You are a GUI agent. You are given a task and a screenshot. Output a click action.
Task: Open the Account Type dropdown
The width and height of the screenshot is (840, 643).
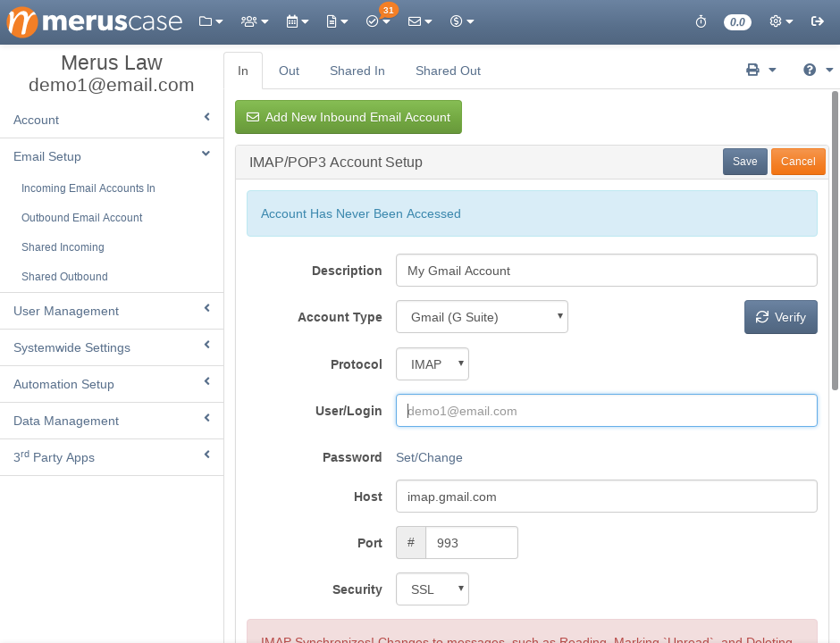tap(482, 317)
